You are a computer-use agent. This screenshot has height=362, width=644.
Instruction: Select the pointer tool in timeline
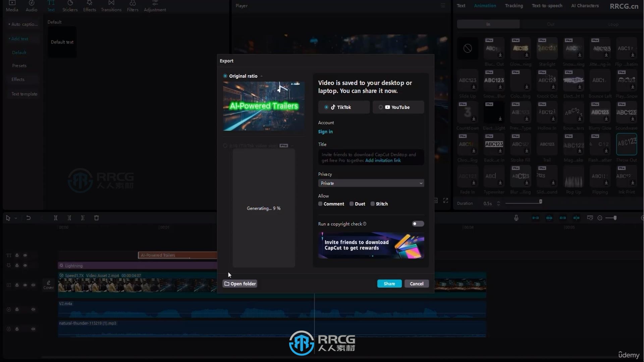pos(8,218)
